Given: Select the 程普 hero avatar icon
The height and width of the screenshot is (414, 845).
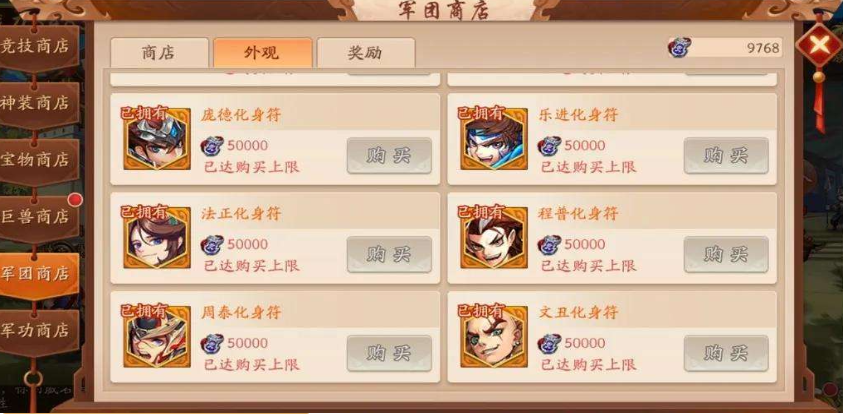Looking at the screenshot, I should 494,237.
